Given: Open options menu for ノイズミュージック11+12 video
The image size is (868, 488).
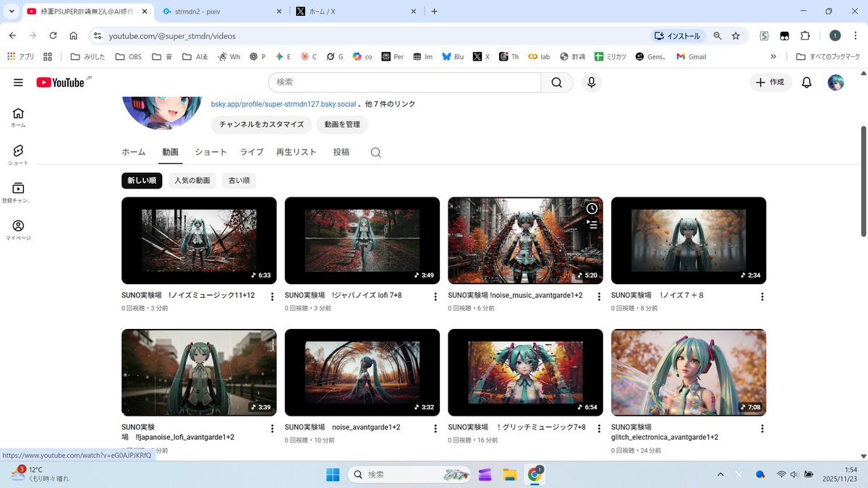Looking at the screenshot, I should (272, 296).
